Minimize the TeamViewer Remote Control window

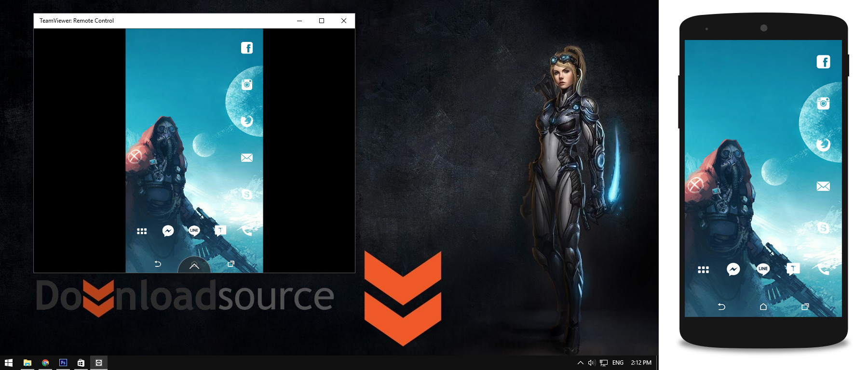point(299,21)
